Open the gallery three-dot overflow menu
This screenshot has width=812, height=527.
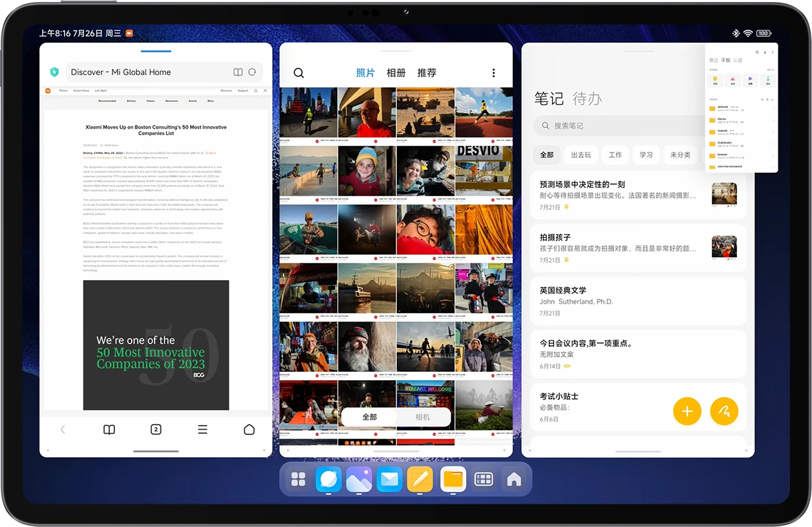(493, 73)
